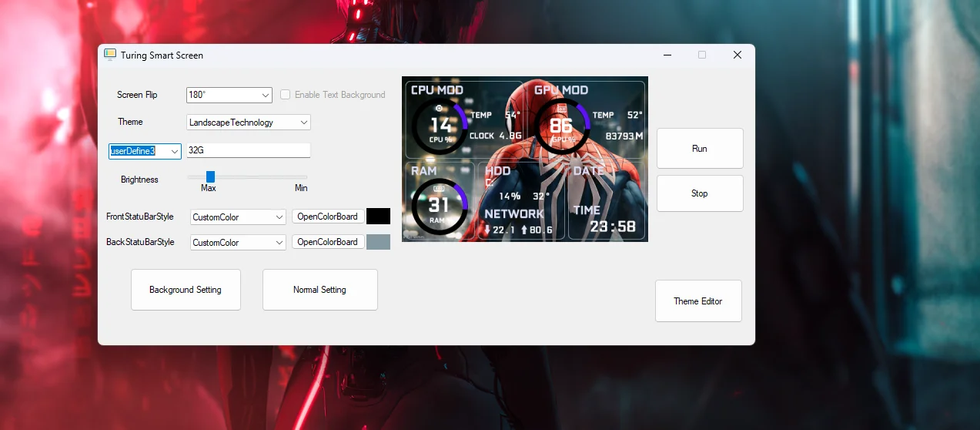Screen dimensions: 980x430
Task: Click OpenColorBoard for FrontStatuBarStyle
Action: 328,217
